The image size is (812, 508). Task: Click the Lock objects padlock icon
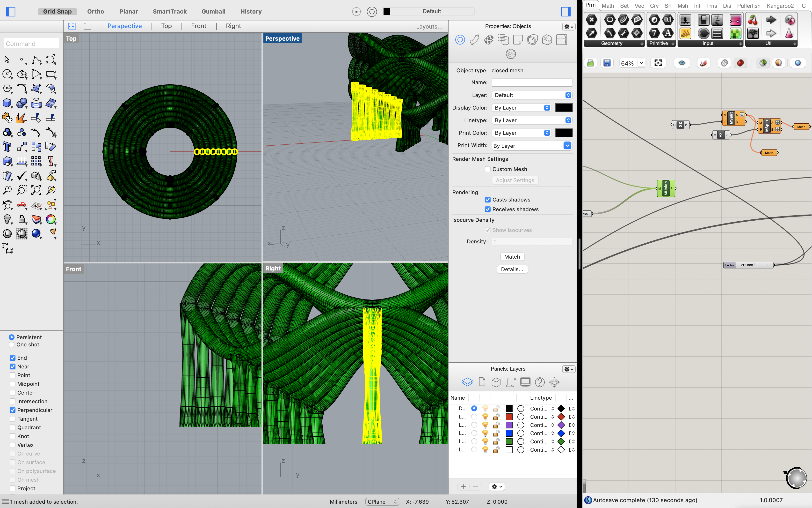pos(22,219)
